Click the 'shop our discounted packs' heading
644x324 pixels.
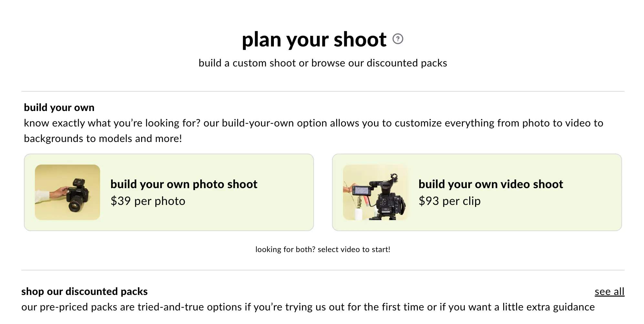pos(84,291)
